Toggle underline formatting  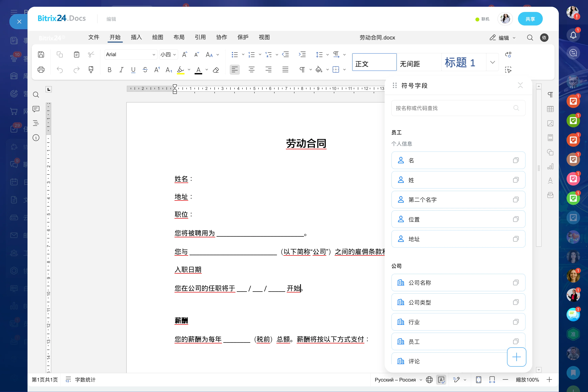tap(133, 70)
